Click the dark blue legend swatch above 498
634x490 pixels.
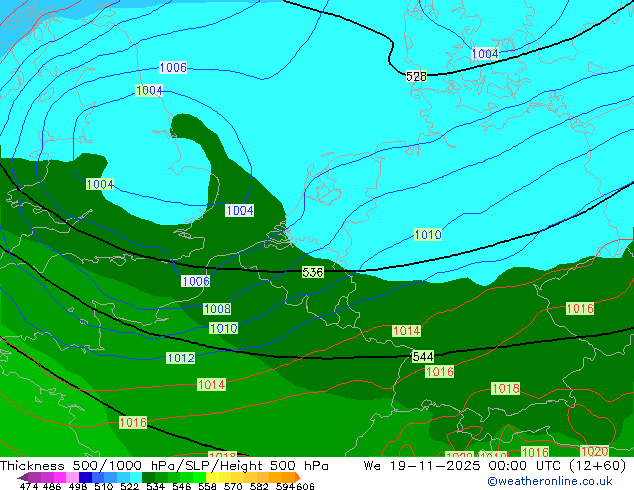click(x=85, y=477)
